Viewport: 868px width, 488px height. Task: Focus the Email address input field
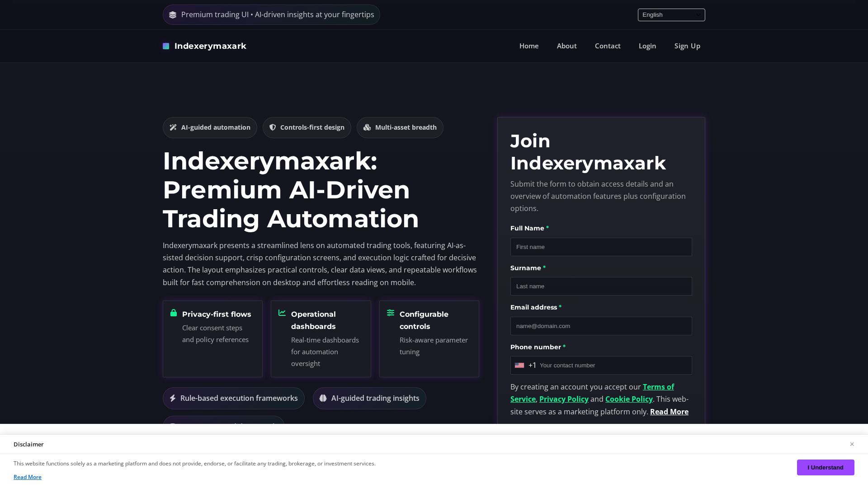click(x=601, y=326)
